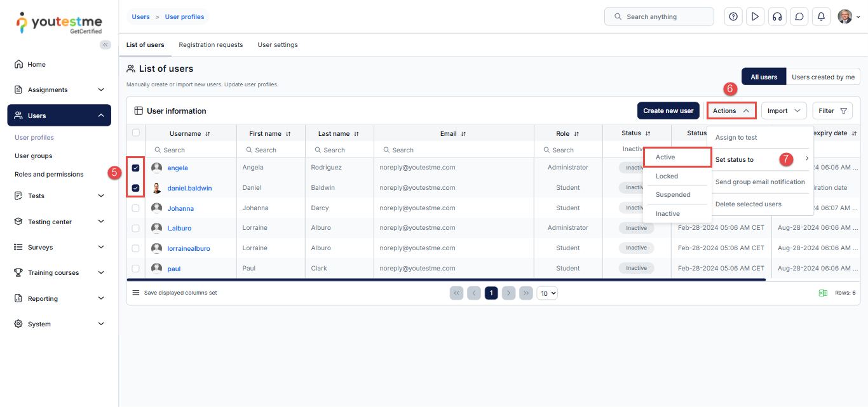Open the Import dropdown
868x407 pixels.
[x=783, y=110]
